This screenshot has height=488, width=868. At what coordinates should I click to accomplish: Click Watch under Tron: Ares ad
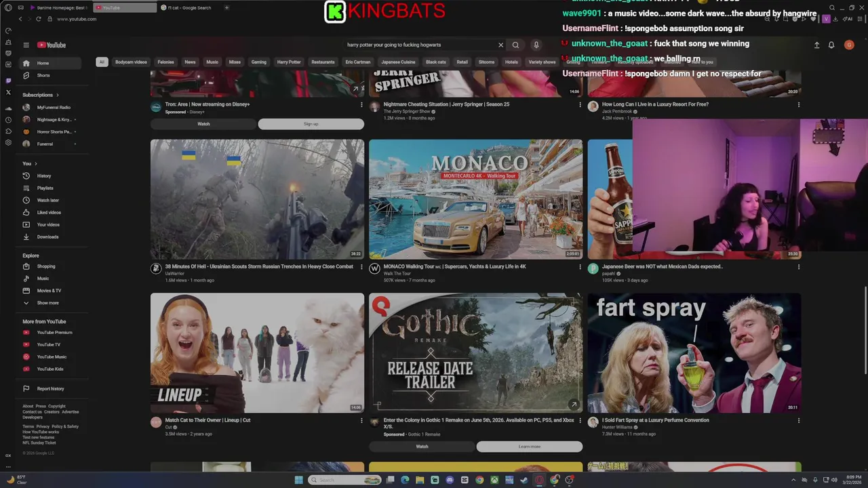pyautogui.click(x=203, y=124)
